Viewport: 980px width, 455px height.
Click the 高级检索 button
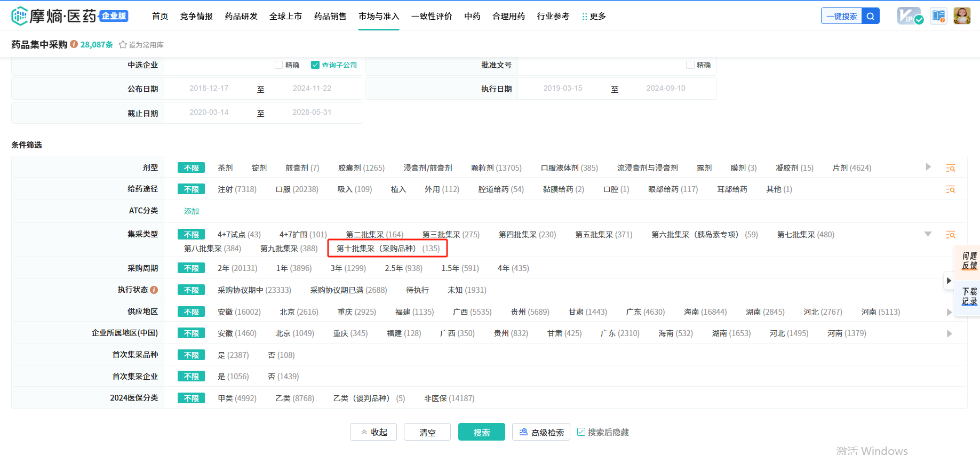pyautogui.click(x=541, y=432)
